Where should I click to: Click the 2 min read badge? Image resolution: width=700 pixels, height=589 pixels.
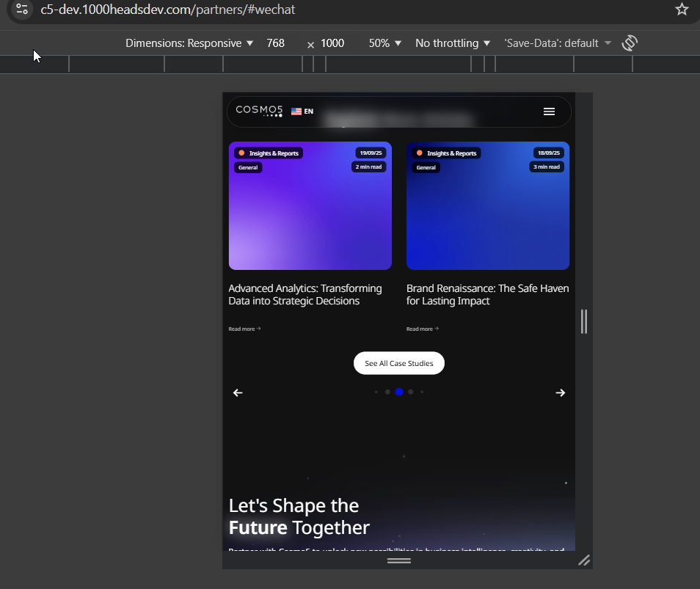tap(369, 167)
